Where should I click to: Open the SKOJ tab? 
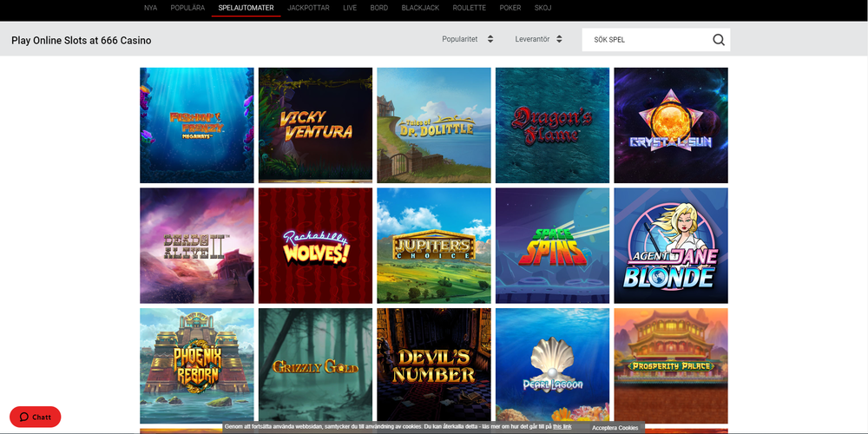(542, 8)
